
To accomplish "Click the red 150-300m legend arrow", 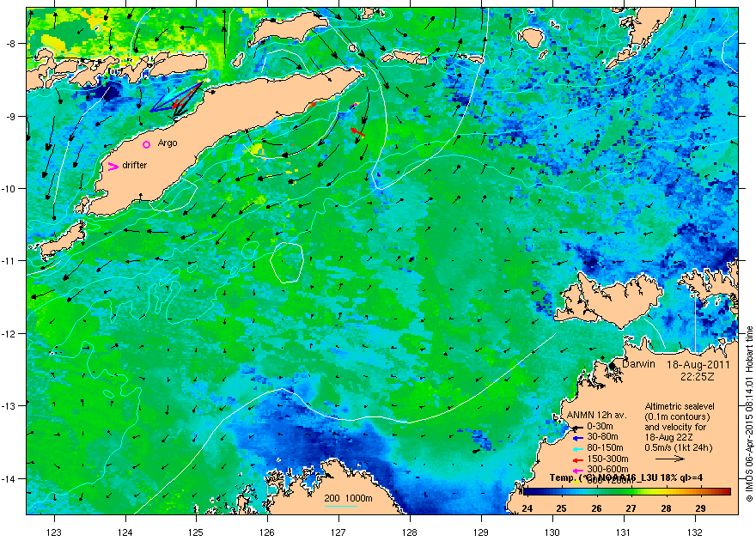I will click(x=577, y=459).
